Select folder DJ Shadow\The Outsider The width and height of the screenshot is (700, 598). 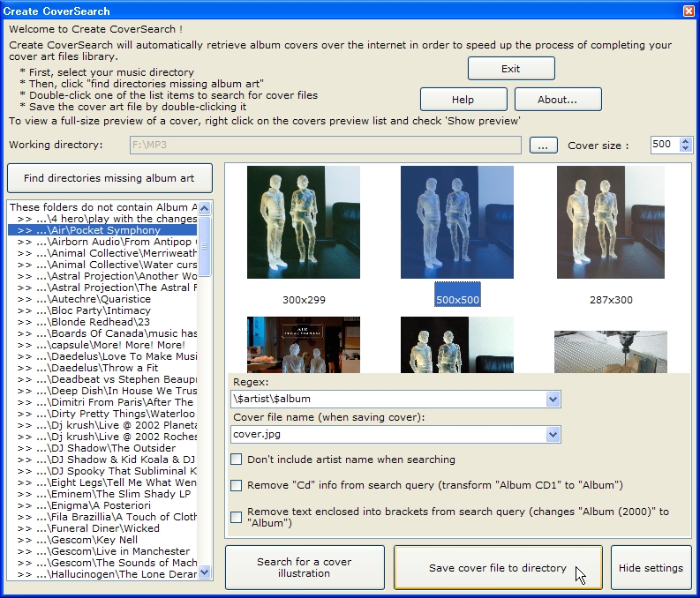pyautogui.click(x=102, y=448)
